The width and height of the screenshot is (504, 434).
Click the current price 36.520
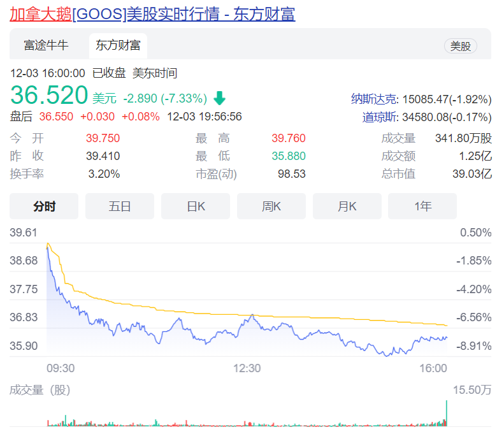coord(49,95)
